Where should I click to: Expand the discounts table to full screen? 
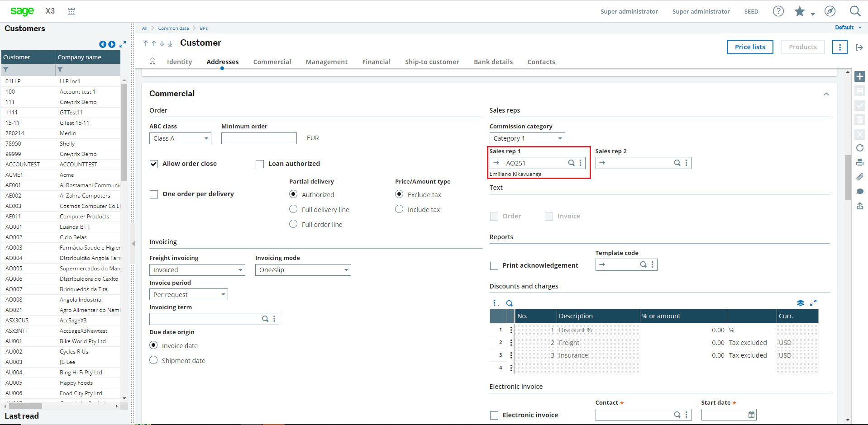pyautogui.click(x=813, y=303)
